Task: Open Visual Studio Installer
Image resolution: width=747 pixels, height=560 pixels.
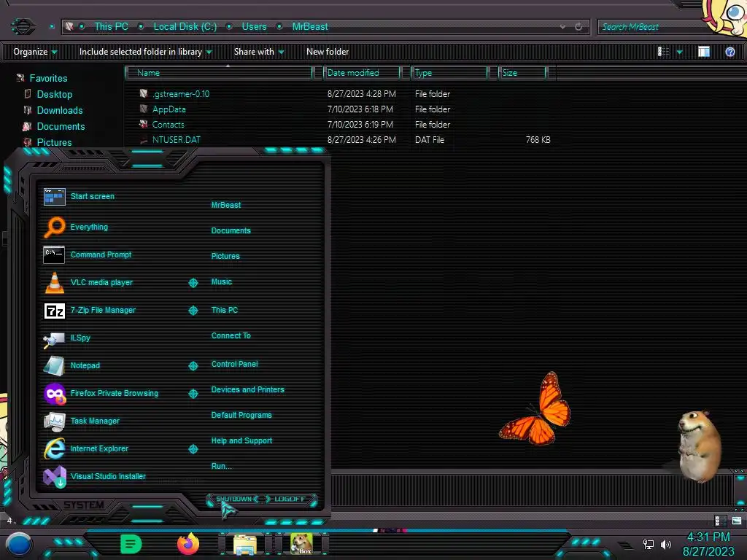Action: 94,476
